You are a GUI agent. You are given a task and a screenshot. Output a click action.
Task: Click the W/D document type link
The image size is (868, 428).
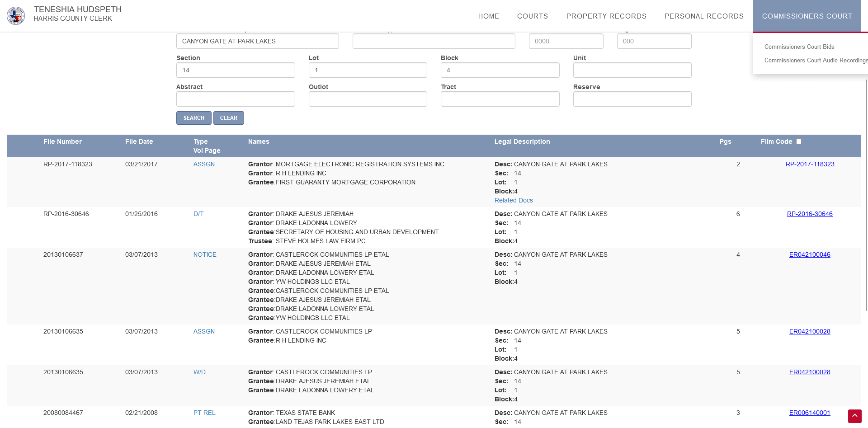199,372
